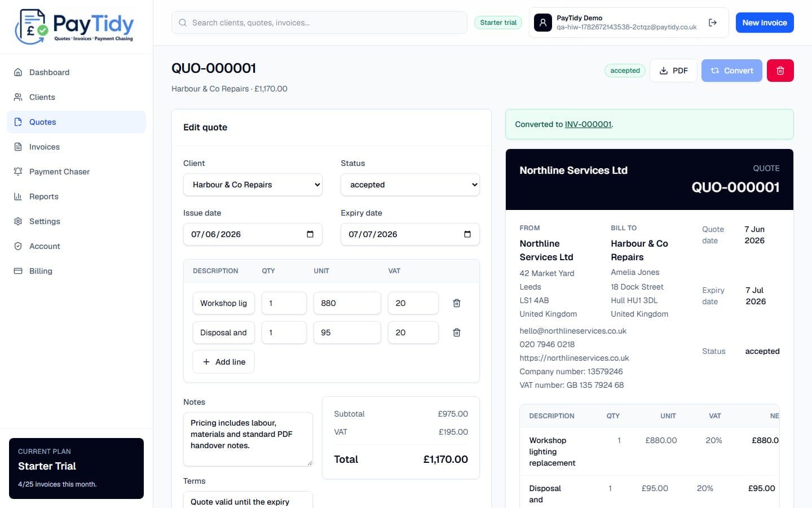
Task: Click the Current Plan Starter Trial card
Action: (x=76, y=468)
